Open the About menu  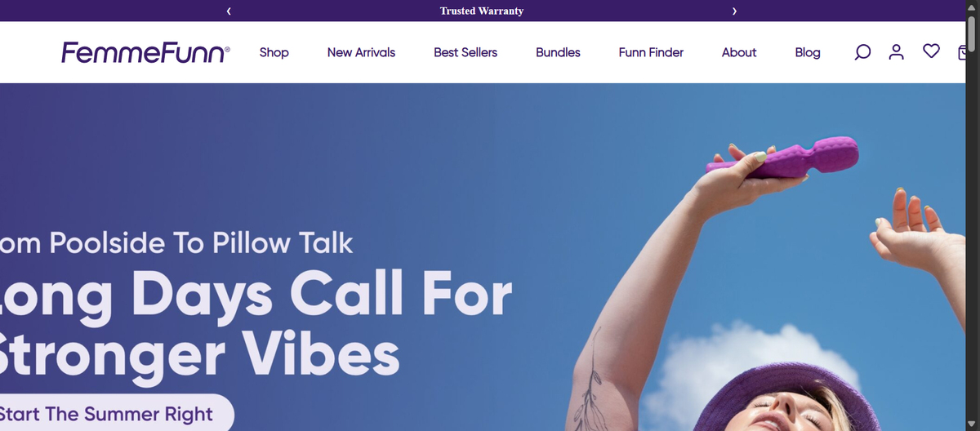pyautogui.click(x=739, y=52)
